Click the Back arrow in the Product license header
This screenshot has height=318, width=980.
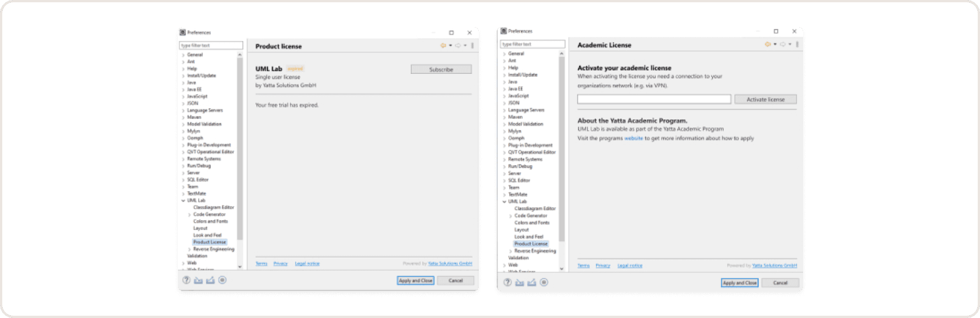443,46
